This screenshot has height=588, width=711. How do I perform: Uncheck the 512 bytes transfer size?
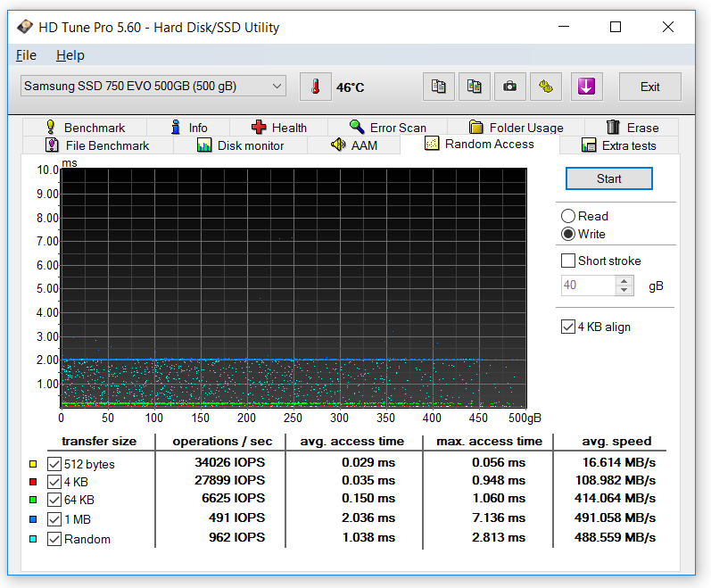point(54,464)
